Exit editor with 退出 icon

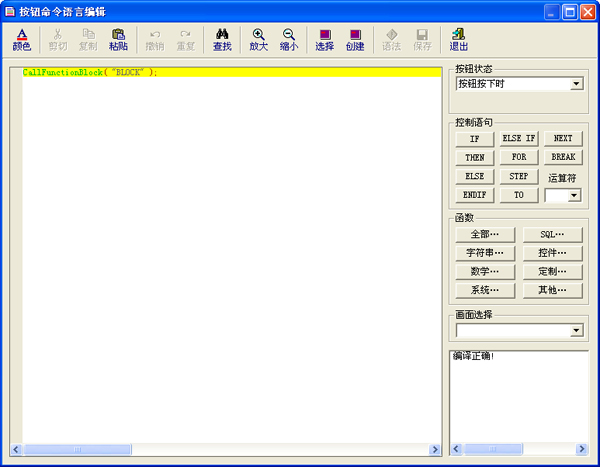click(x=458, y=40)
